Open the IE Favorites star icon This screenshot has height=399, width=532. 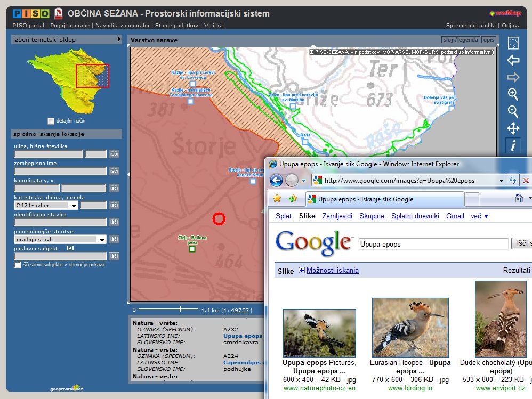point(277,199)
